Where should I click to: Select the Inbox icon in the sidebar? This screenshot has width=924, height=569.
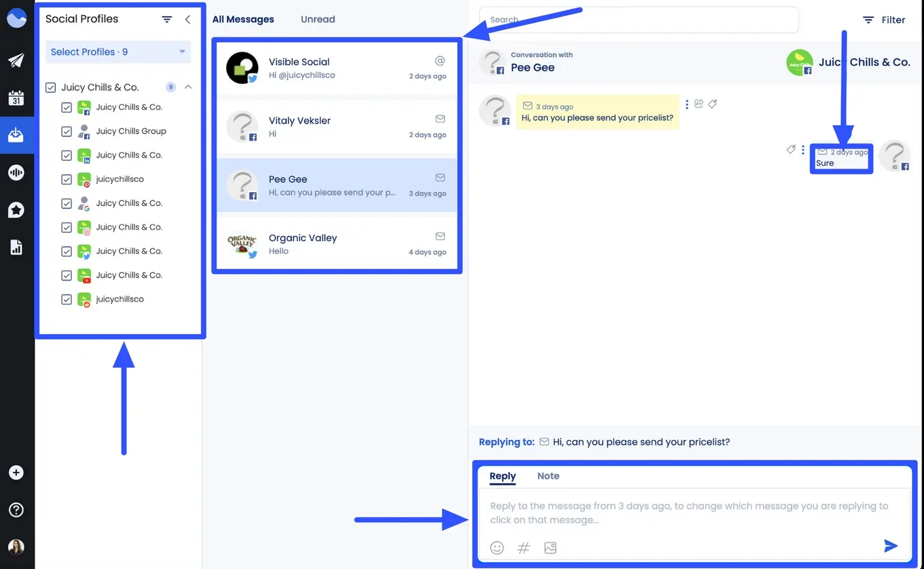[16, 134]
